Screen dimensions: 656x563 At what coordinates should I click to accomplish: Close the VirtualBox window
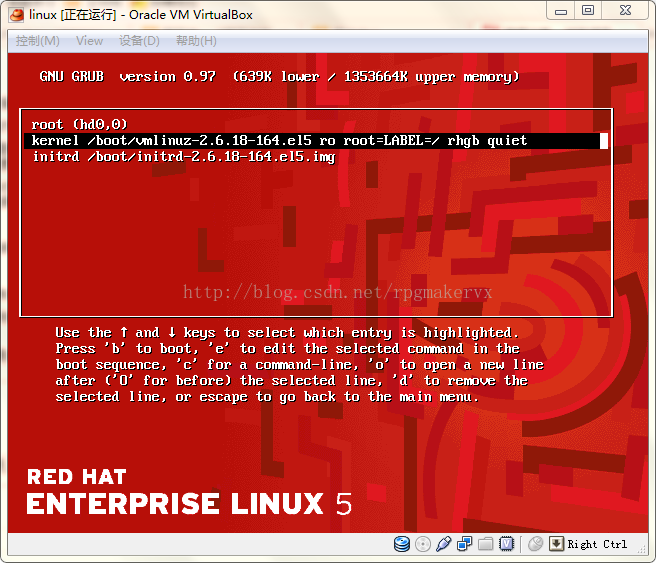[625, 11]
